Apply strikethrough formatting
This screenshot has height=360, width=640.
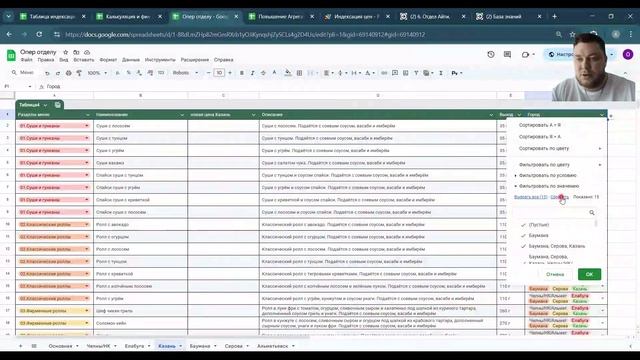point(263,73)
